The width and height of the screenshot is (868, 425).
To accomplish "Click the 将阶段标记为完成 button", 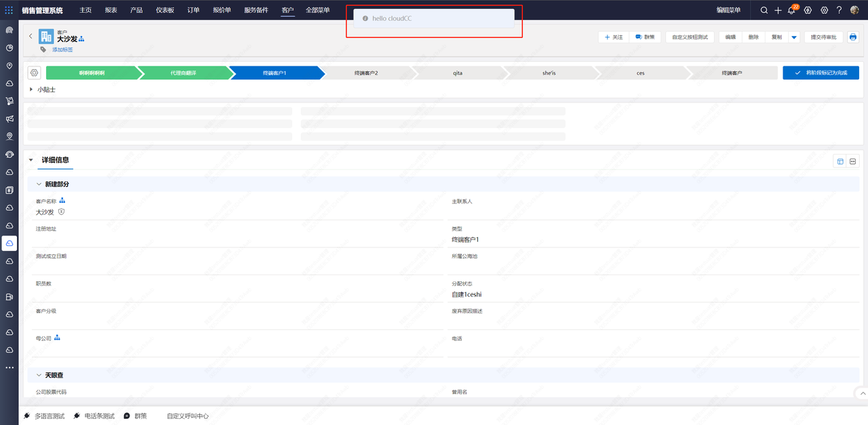I will point(821,73).
